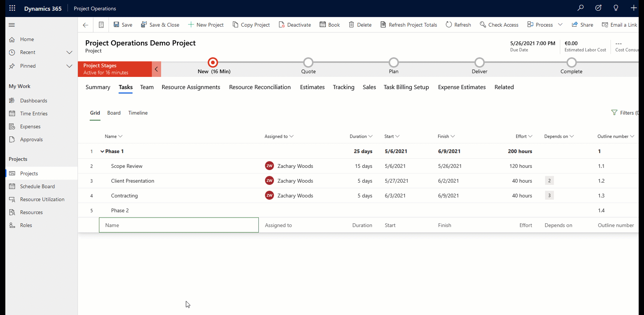Open Resources in sidebar

pos(31,212)
